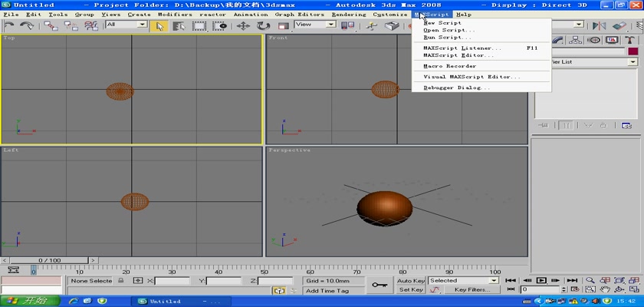Screen dimensions: 644x307
Task: Click the Play Animation button
Action: [542, 281]
